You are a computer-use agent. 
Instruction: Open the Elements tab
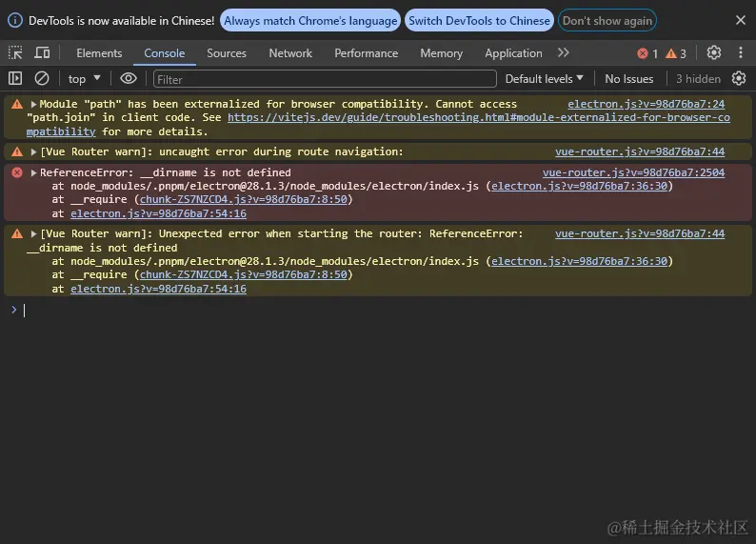click(99, 53)
